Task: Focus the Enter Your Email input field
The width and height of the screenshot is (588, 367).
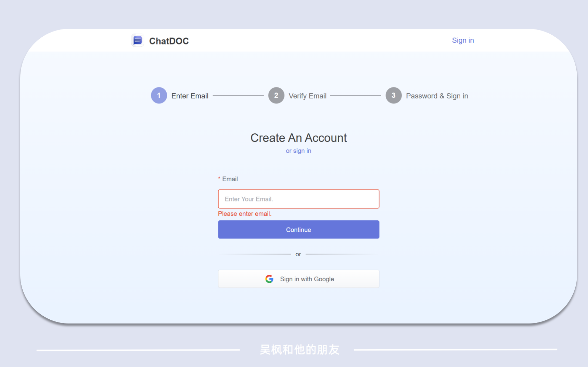Action: click(298, 199)
